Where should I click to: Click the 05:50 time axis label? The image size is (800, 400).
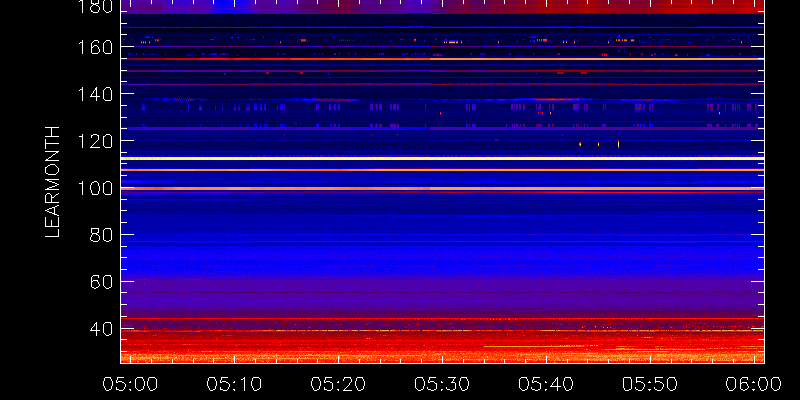pyautogui.click(x=651, y=384)
